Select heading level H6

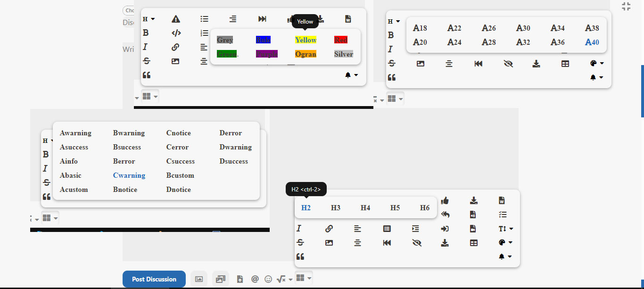[425, 208]
